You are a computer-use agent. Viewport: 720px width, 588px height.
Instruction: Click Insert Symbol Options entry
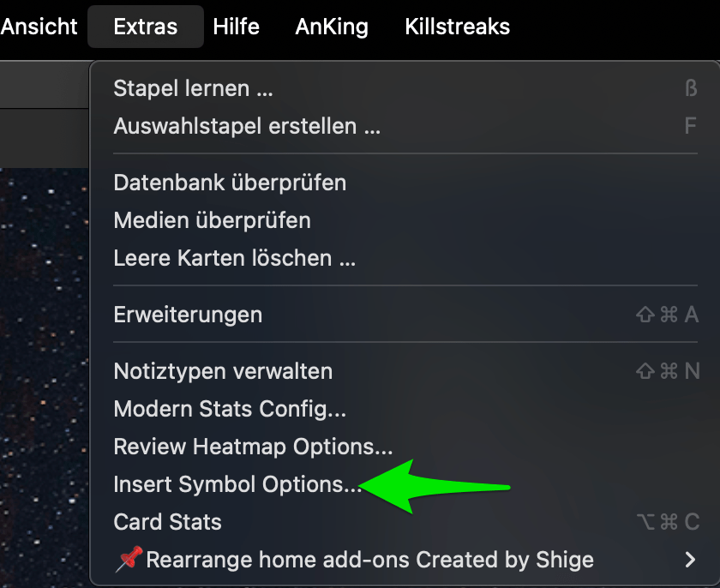click(237, 484)
